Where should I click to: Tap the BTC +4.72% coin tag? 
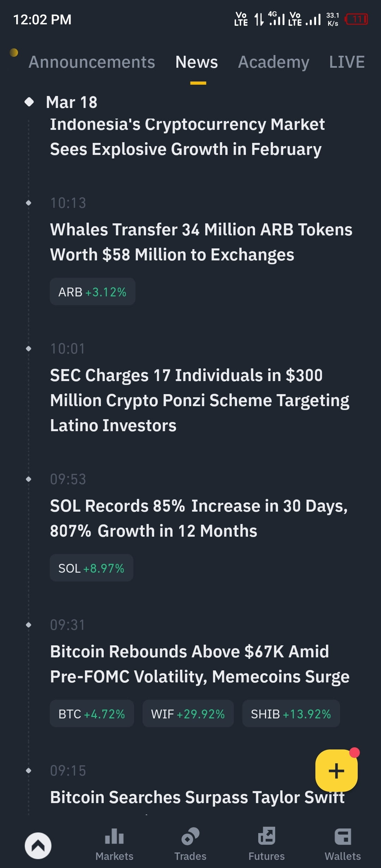click(92, 714)
